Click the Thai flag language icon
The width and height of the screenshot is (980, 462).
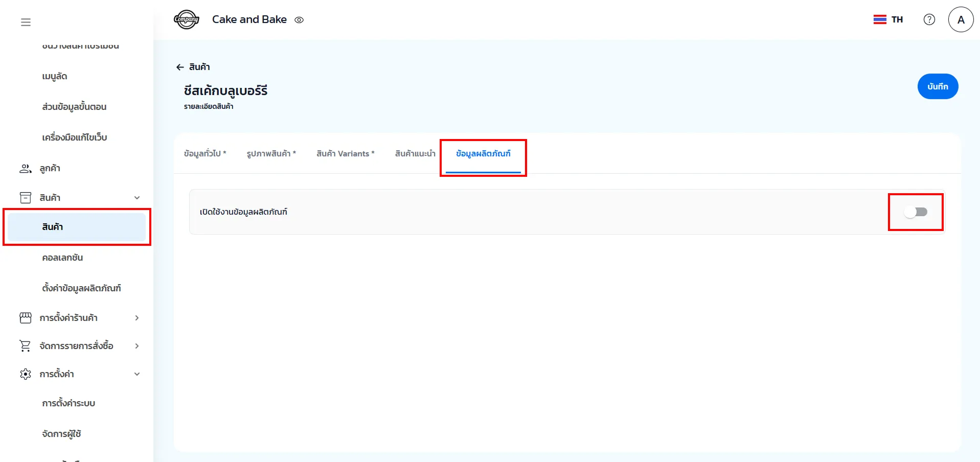coord(879,19)
